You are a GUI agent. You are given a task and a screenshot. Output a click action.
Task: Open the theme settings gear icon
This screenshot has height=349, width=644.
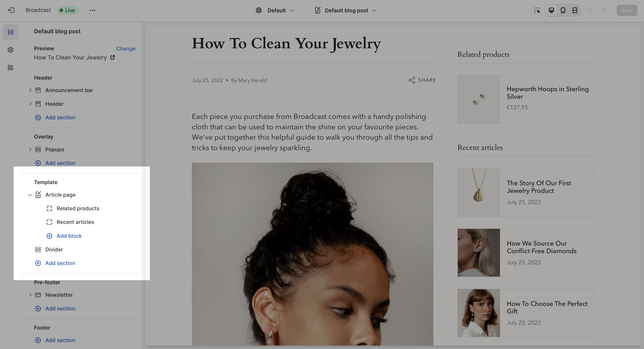pyautogui.click(x=11, y=50)
